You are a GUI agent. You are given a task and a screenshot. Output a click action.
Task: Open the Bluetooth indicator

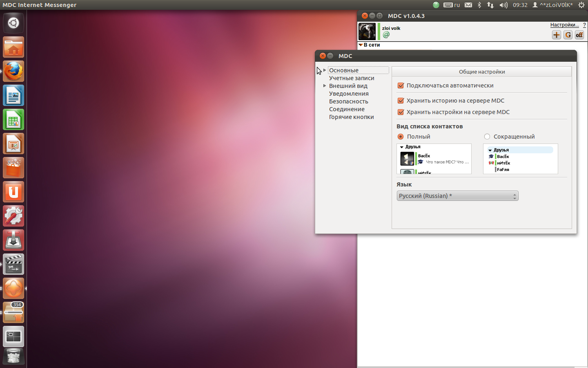479,5
